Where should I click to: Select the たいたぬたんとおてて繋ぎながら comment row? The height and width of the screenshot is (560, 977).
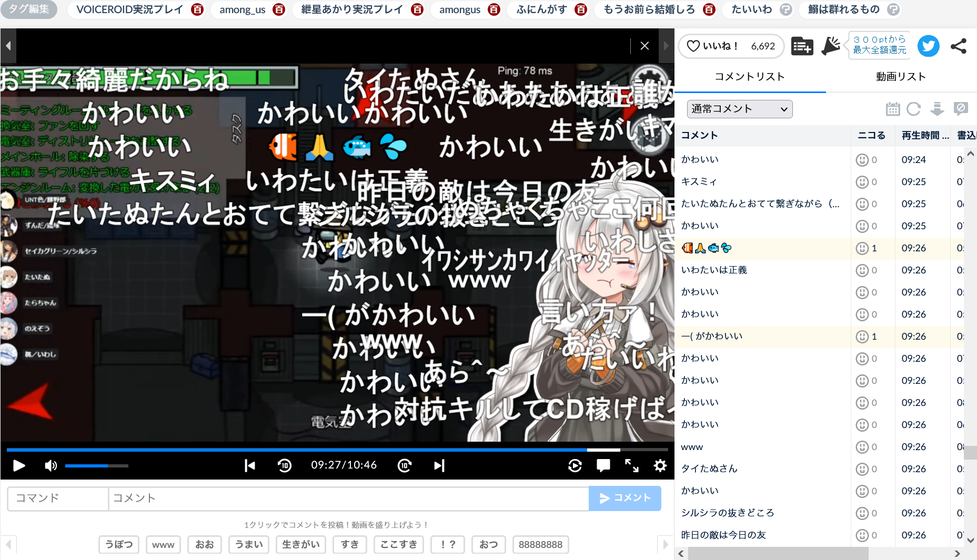(820, 204)
